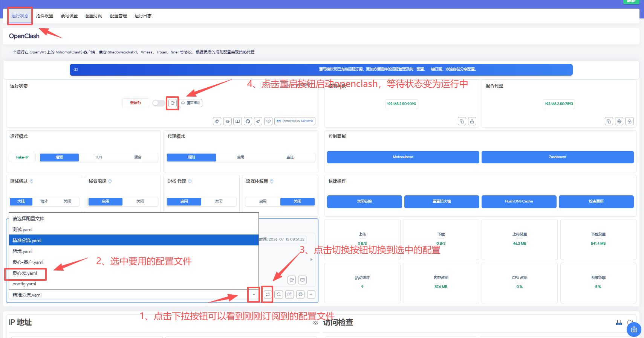Click the heart sponsor icon

point(268,121)
